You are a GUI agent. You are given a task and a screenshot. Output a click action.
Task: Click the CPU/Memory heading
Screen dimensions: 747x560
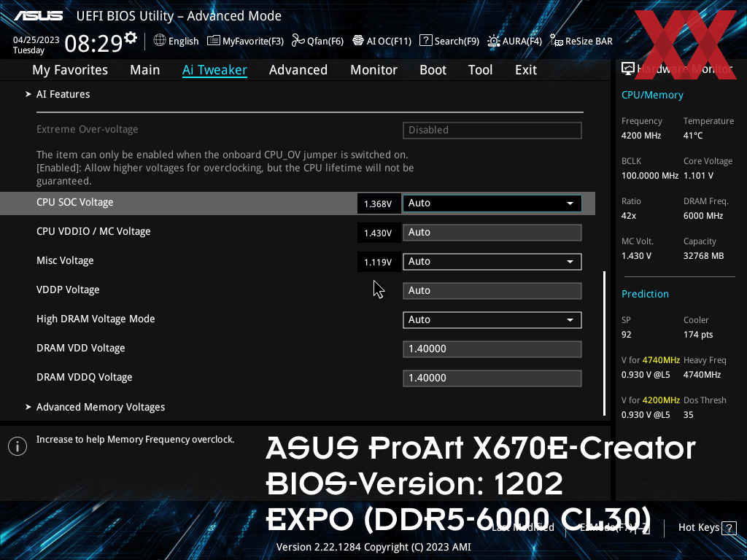(x=652, y=96)
